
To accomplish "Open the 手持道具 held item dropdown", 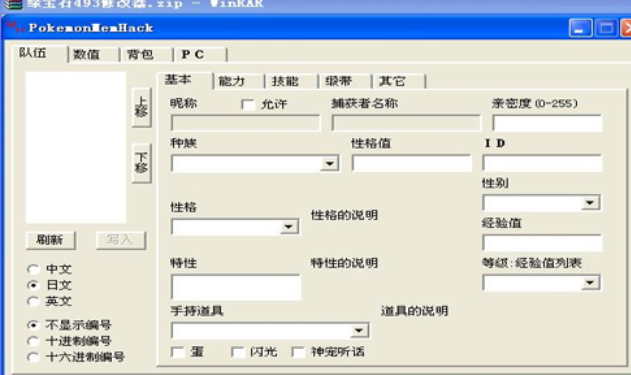I will [359, 331].
